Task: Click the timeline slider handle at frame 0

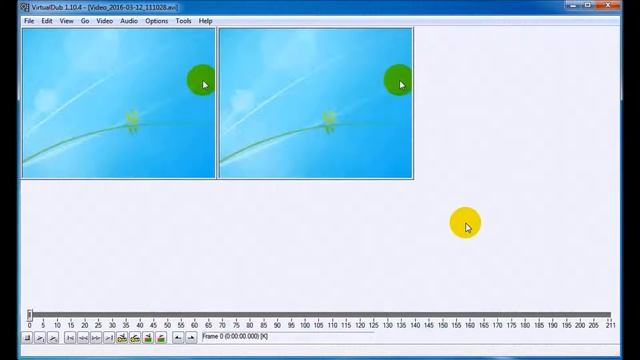Action: (30, 314)
